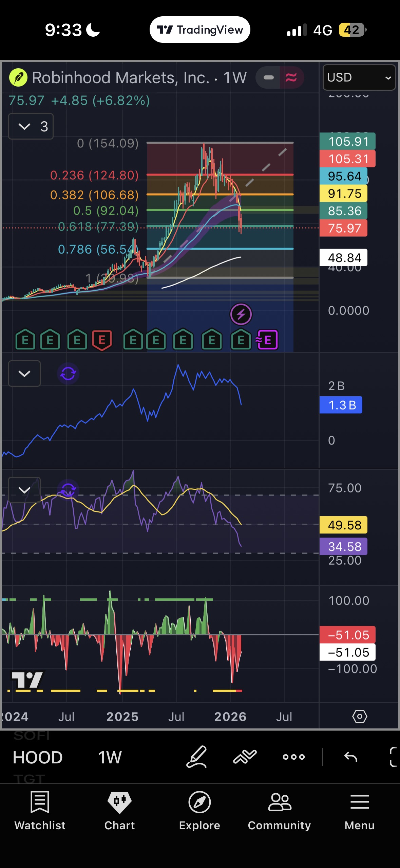Tap the HOOD symbol button
This screenshot has height=868, width=400.
point(38,757)
